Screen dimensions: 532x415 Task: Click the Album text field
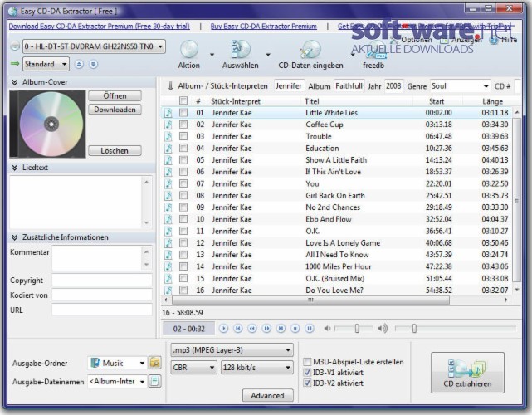[349, 86]
